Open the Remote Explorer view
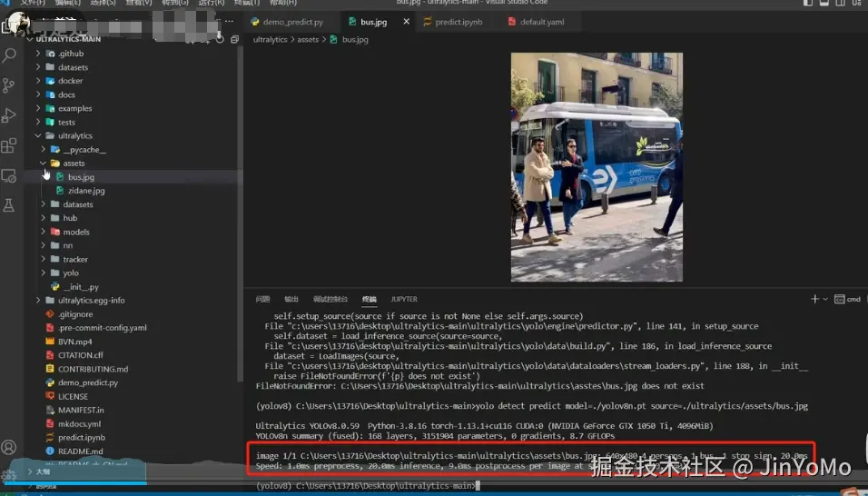 [8, 176]
